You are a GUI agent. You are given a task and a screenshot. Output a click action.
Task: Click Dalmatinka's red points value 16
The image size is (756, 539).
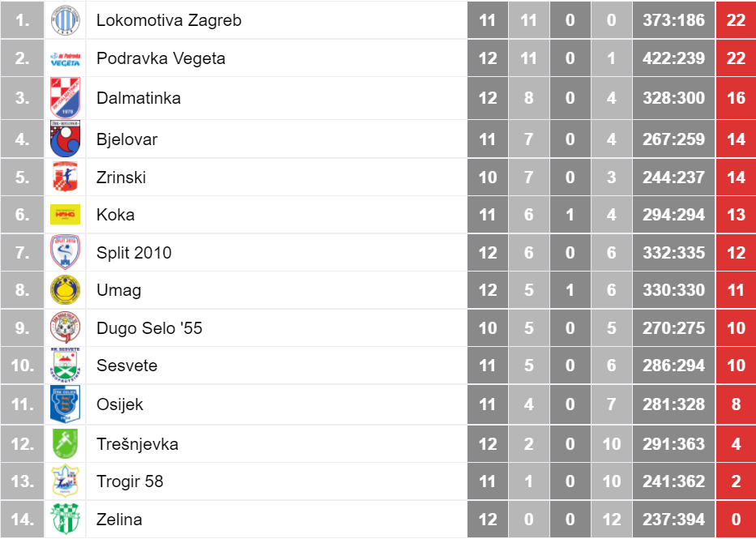pyautogui.click(x=737, y=98)
